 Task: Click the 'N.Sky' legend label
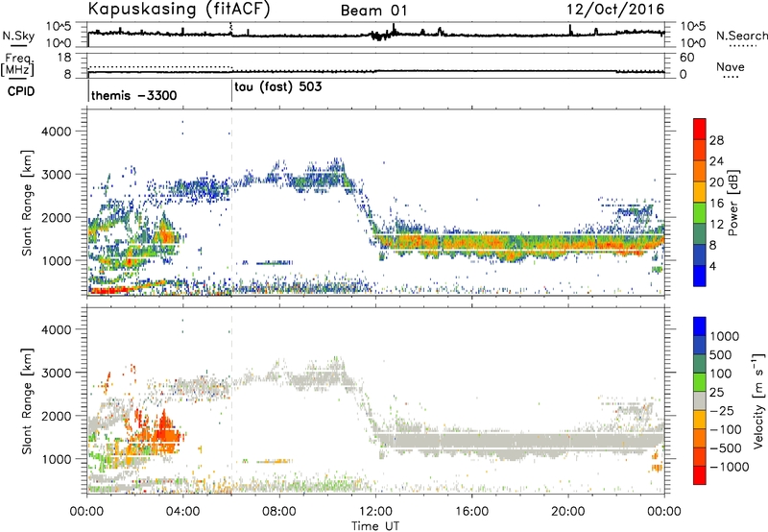(18, 36)
